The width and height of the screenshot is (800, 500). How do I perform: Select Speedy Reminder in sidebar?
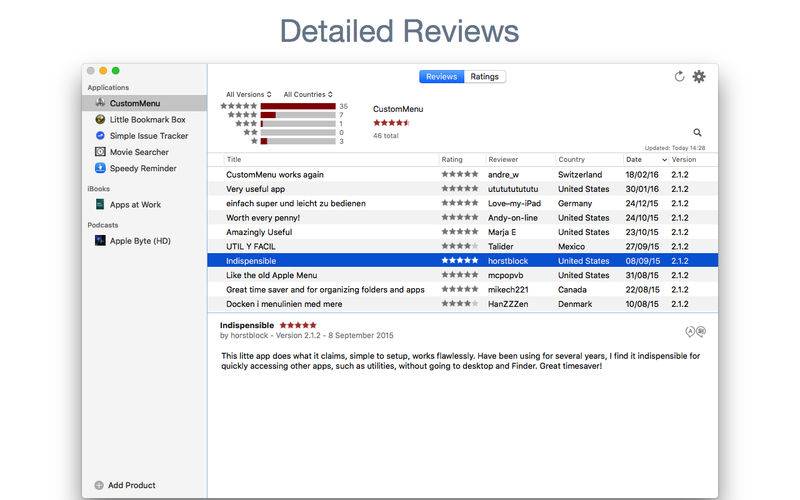click(x=144, y=168)
